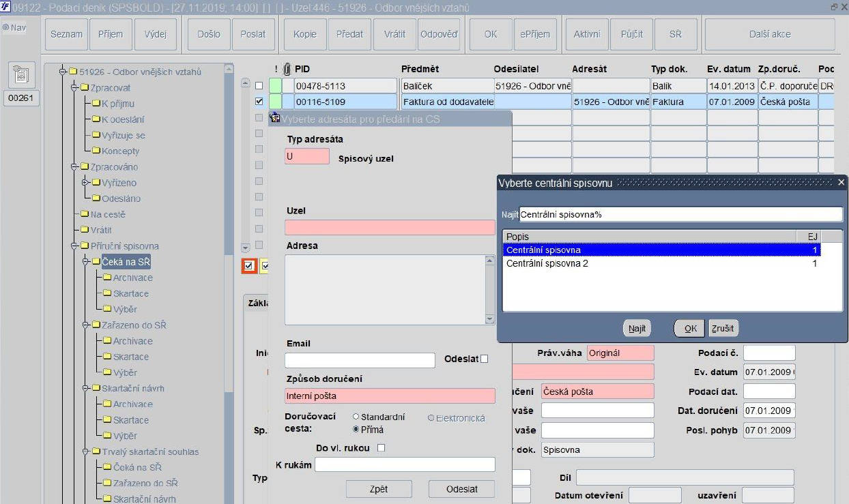849x504 pixels.
Task: Click the folder icon beside Koncepty
Action: pos(96,151)
